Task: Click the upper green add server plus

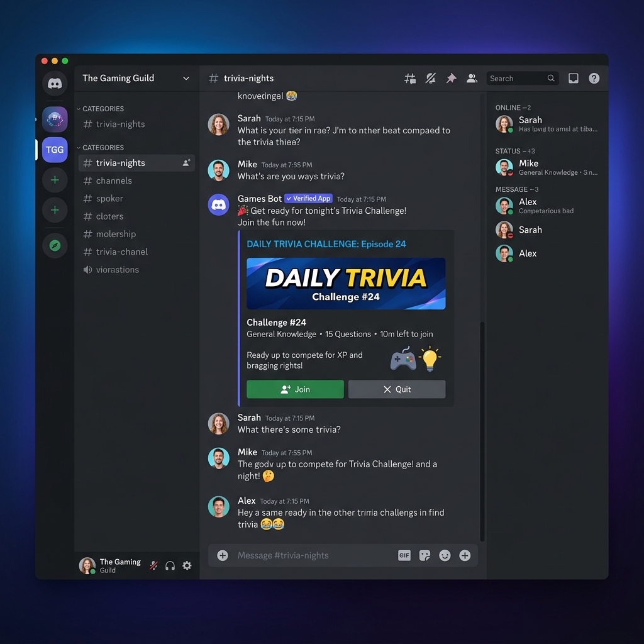Action: [x=55, y=180]
